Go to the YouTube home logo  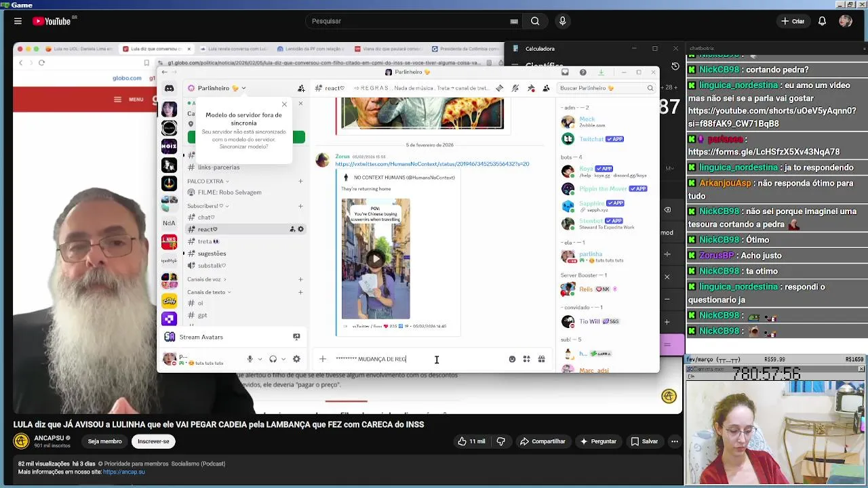tap(52, 21)
